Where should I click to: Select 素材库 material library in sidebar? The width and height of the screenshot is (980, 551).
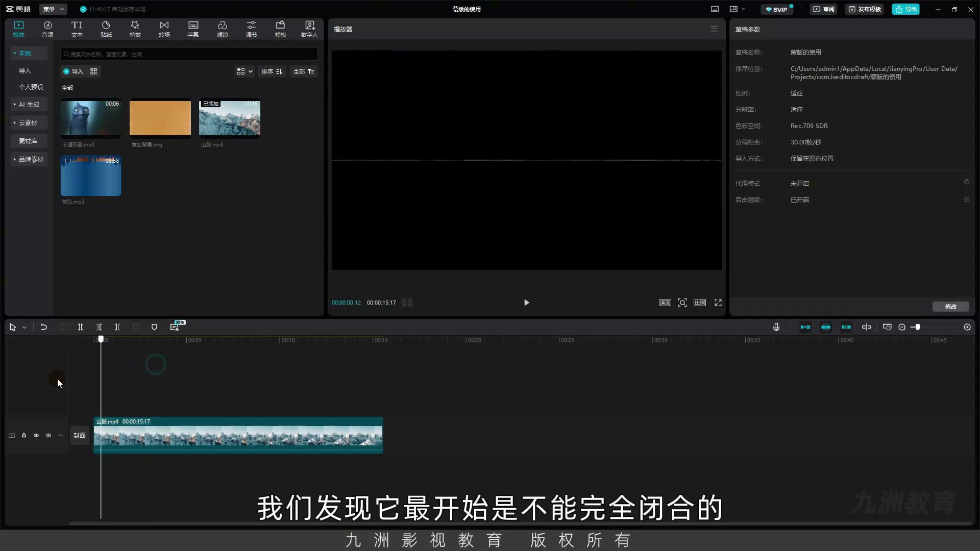click(x=29, y=141)
